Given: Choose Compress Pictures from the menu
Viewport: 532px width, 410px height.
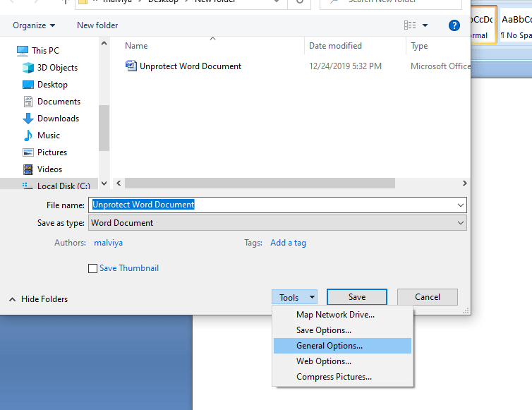Looking at the screenshot, I should pyautogui.click(x=334, y=377).
